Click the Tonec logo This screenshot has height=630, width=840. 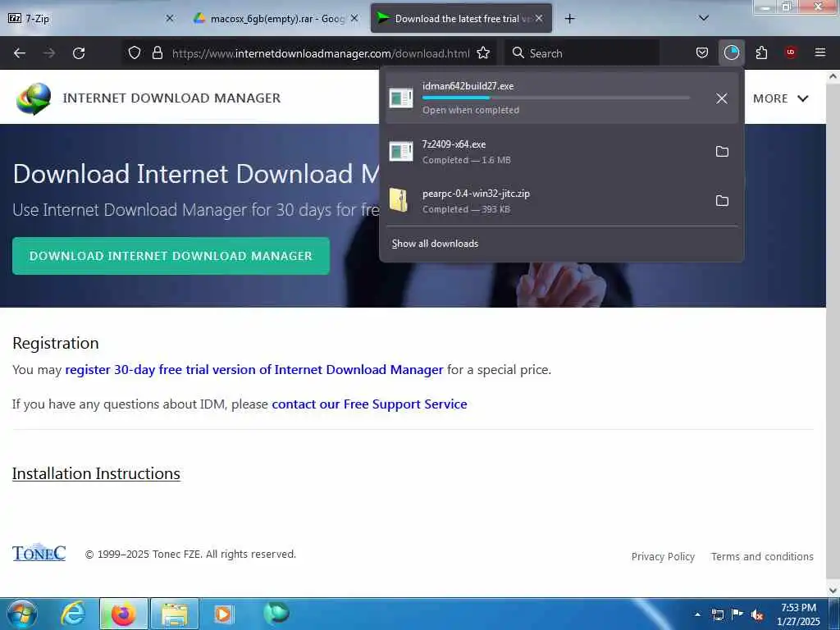pyautogui.click(x=39, y=553)
